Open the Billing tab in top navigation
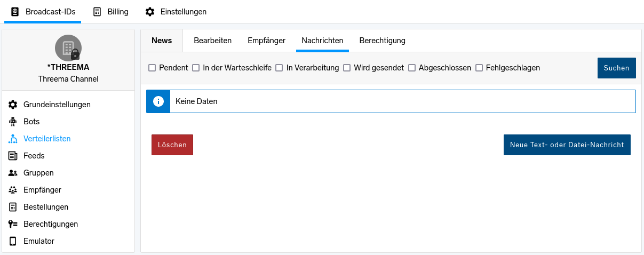The width and height of the screenshot is (644, 255). click(111, 12)
